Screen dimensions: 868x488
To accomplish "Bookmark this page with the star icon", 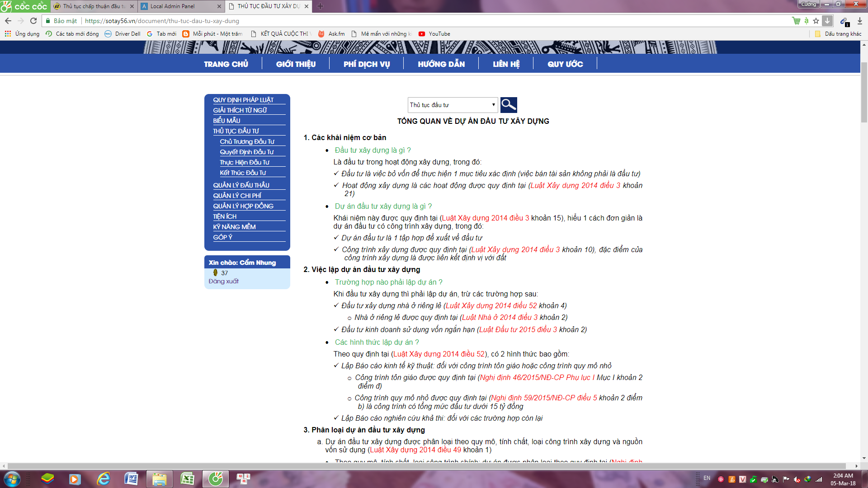I will (816, 21).
